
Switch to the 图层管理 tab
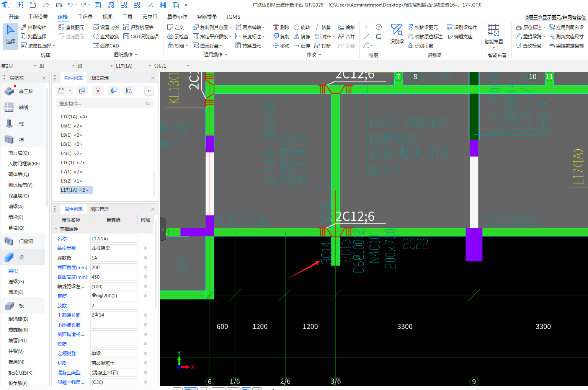point(100,209)
